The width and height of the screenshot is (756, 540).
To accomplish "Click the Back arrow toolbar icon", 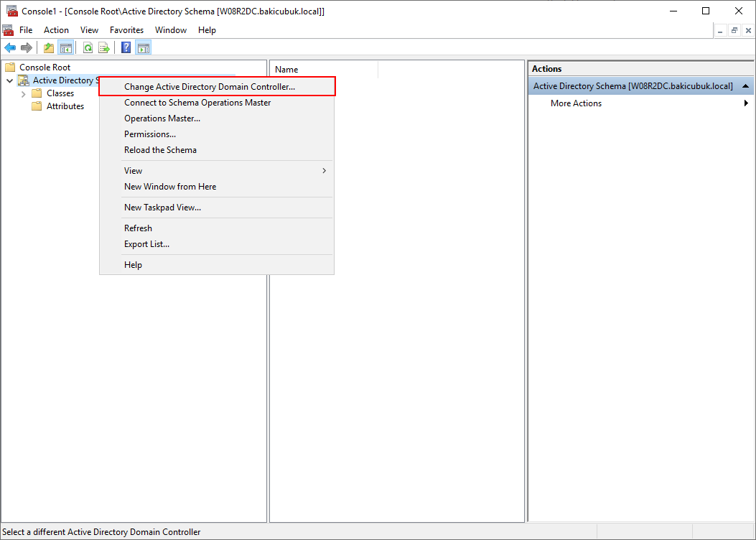I will point(9,47).
